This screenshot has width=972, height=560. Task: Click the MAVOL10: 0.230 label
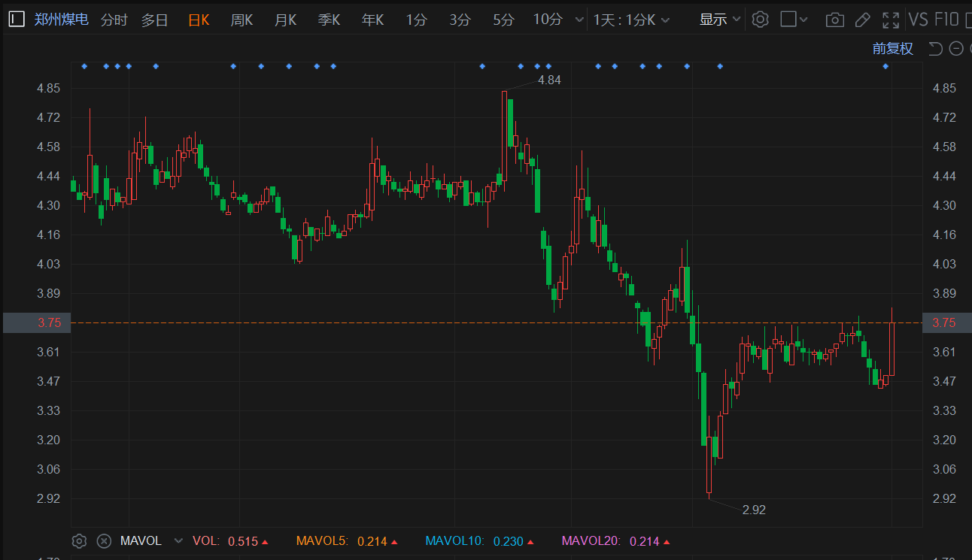pyautogui.click(x=479, y=540)
